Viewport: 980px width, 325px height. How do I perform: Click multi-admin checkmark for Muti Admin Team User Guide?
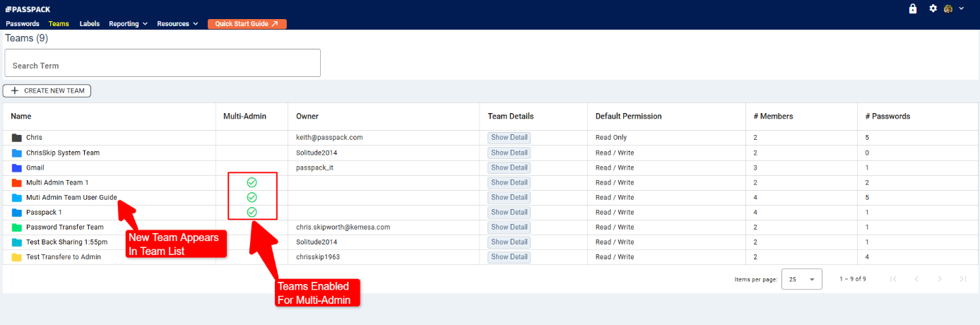point(252,197)
